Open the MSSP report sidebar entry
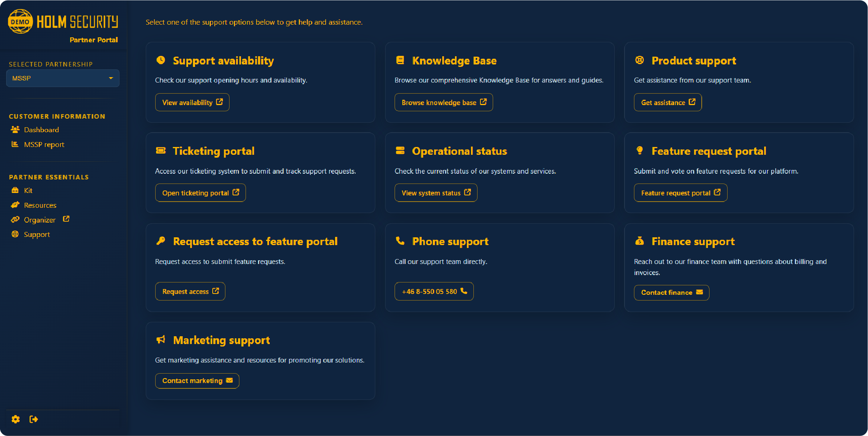This screenshot has width=868, height=436. click(x=44, y=144)
